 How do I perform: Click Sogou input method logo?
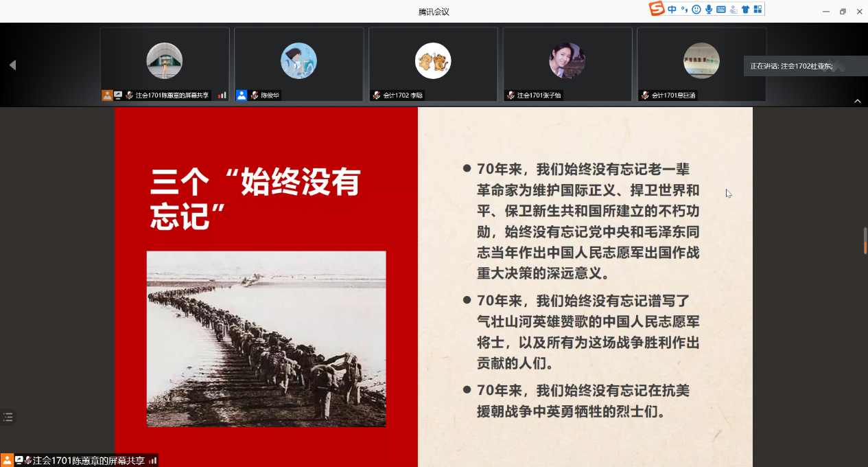tap(657, 9)
